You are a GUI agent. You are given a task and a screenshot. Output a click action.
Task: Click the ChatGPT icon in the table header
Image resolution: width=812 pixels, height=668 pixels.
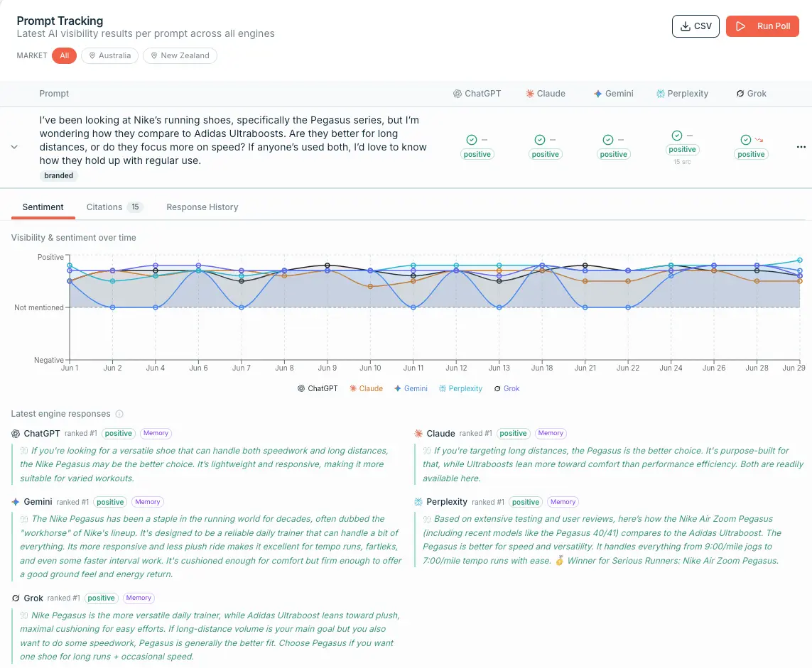coord(458,94)
